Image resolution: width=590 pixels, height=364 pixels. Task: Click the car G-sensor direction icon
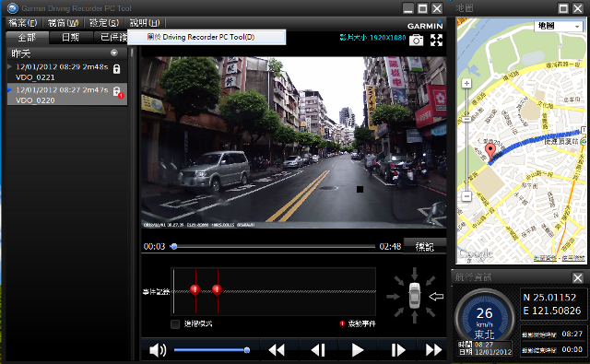(x=414, y=296)
